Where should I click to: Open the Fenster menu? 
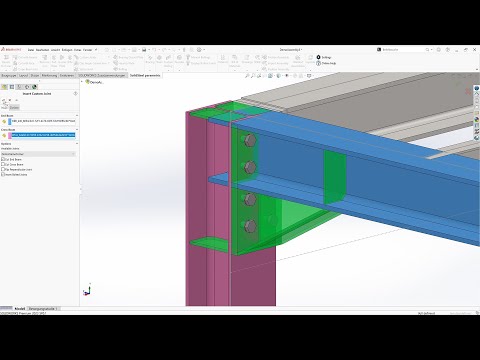point(88,50)
